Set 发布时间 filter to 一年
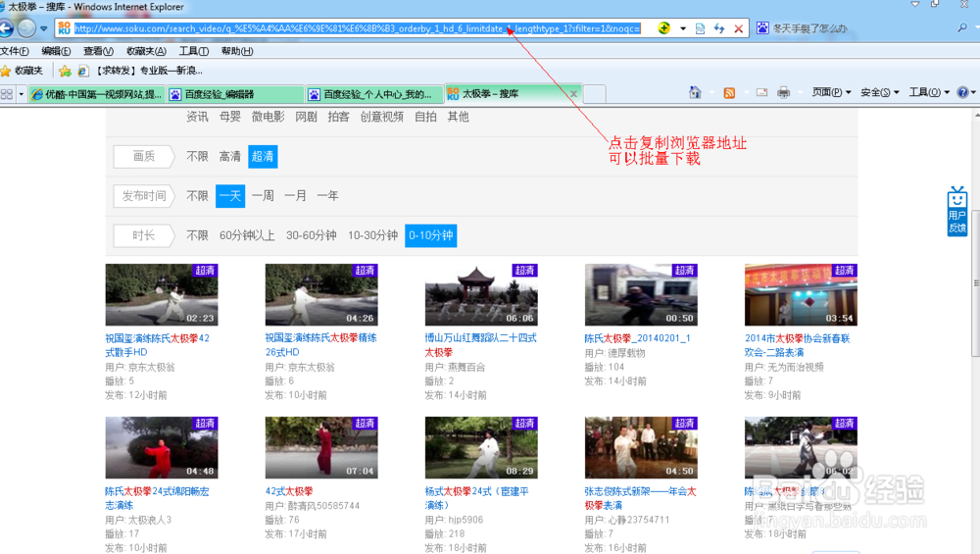The height and width of the screenshot is (554, 980). (327, 196)
